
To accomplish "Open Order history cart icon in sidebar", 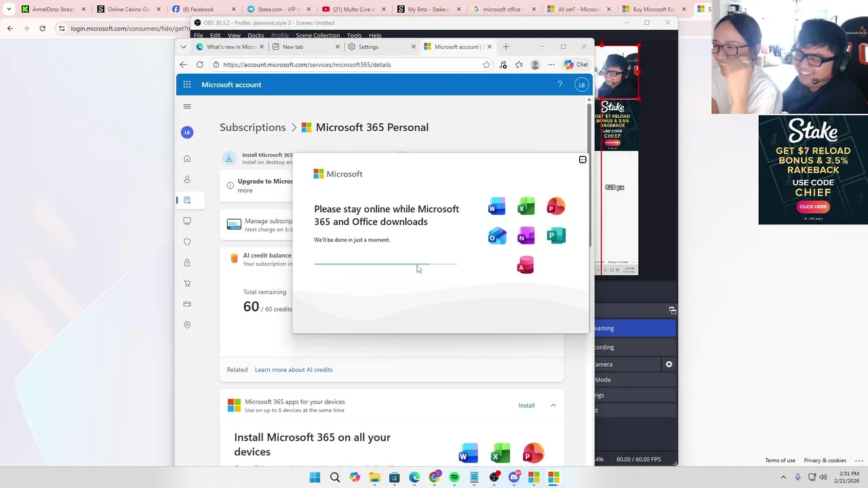I will (x=187, y=283).
